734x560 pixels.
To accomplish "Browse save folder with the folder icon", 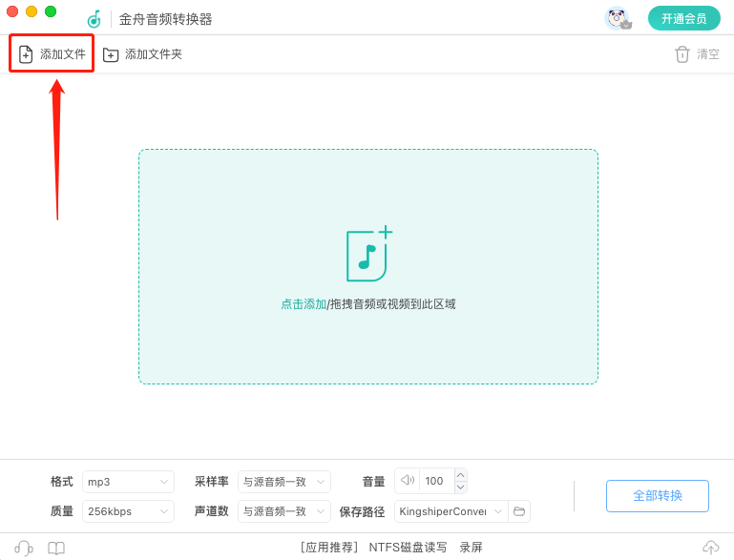I will tap(519, 511).
